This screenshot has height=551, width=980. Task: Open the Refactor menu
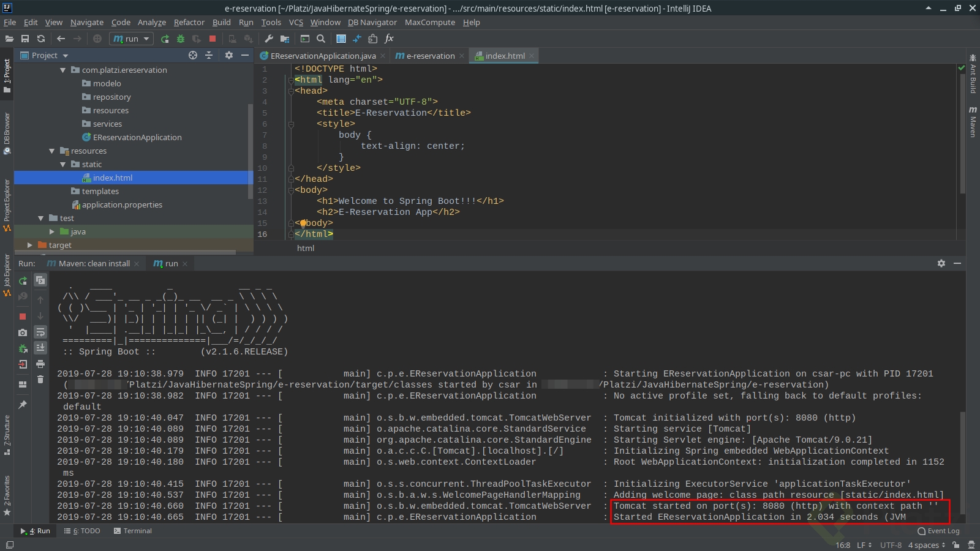189,22
